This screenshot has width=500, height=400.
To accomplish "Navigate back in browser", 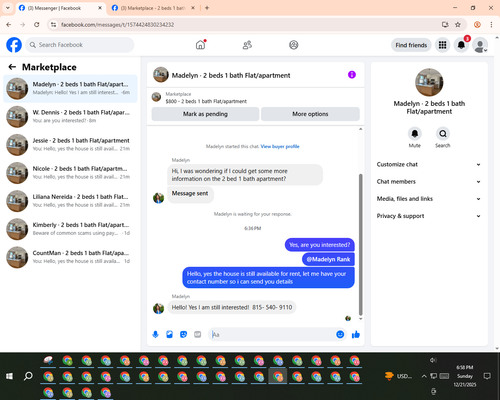I will pos(9,24).
